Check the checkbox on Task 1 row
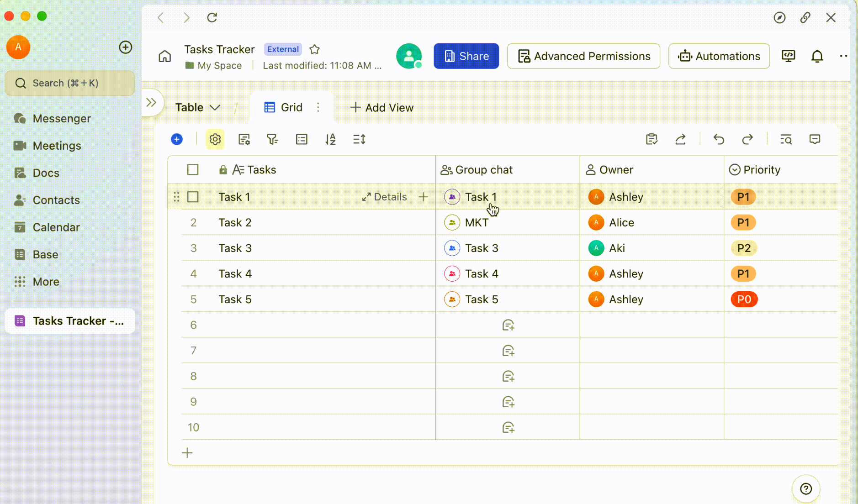858x504 pixels. click(x=193, y=197)
